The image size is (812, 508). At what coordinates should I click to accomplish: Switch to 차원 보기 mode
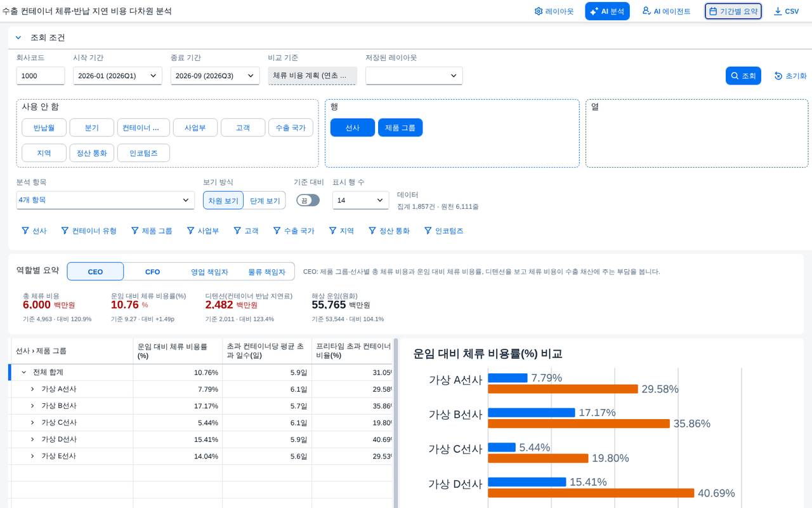[x=223, y=201]
